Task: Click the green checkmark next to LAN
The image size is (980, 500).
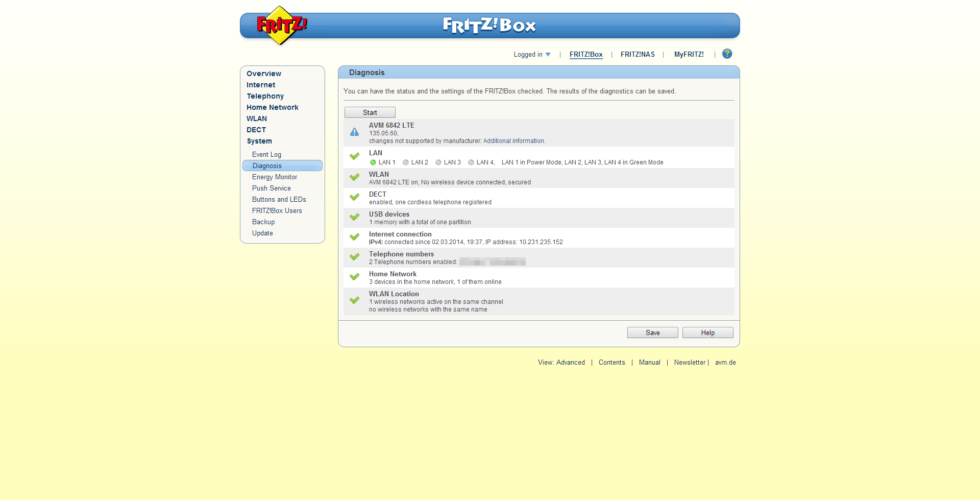Action: point(354,156)
